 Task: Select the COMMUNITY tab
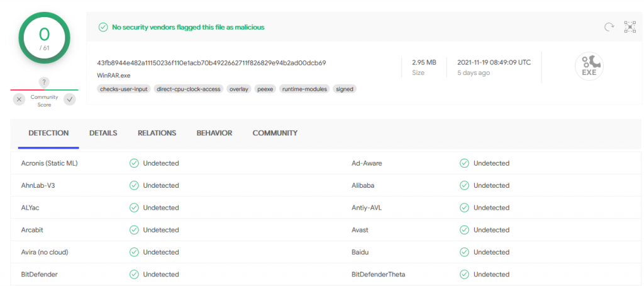(275, 133)
